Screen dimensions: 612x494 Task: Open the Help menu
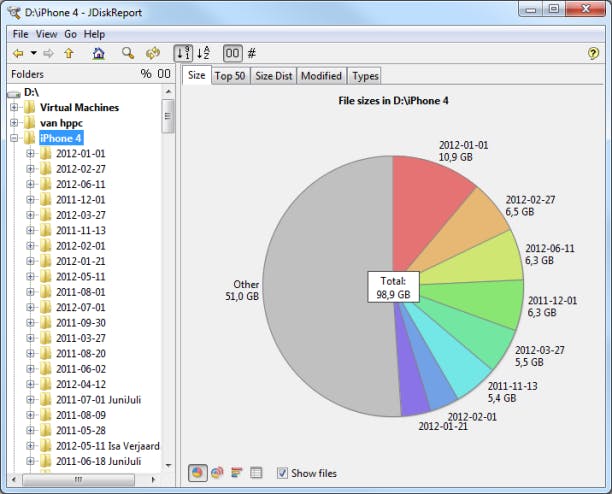[94, 34]
